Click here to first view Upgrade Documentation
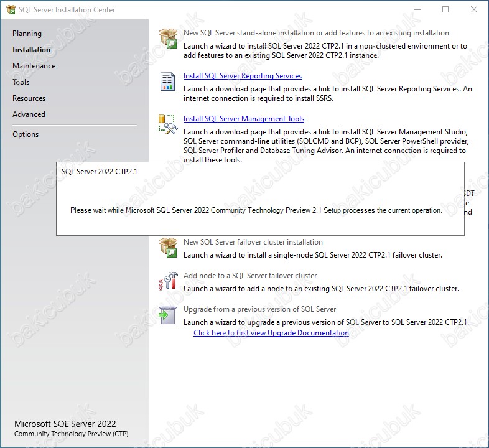 [x=271, y=333]
